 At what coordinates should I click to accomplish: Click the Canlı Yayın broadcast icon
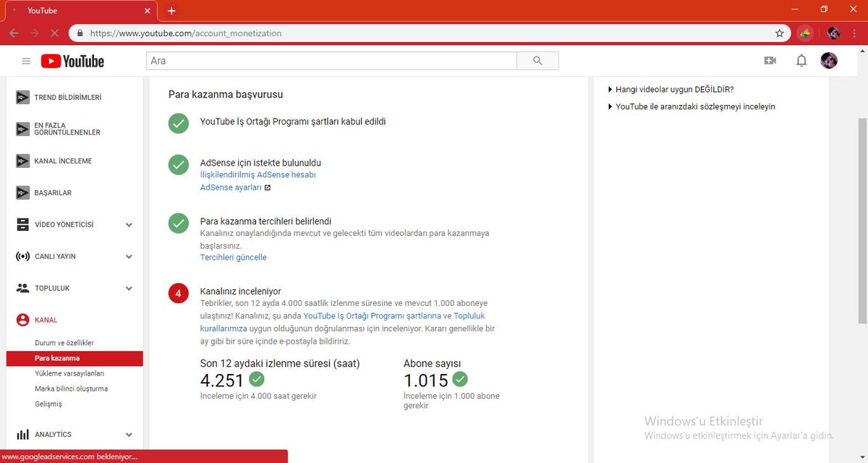22,256
